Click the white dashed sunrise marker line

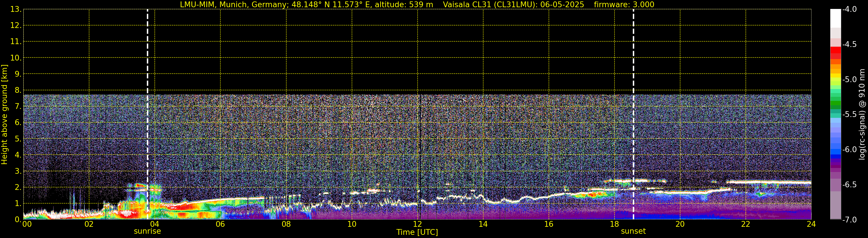tap(147, 114)
